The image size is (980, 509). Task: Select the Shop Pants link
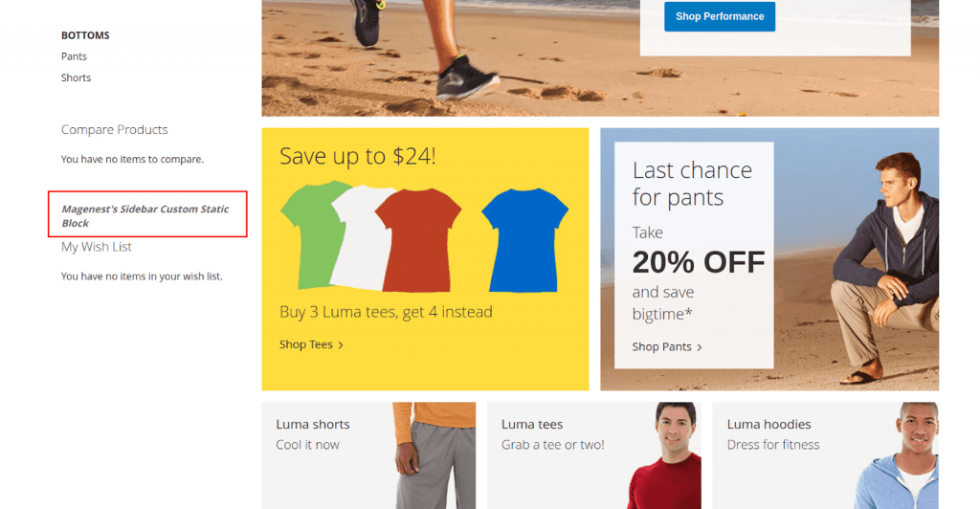(661, 346)
